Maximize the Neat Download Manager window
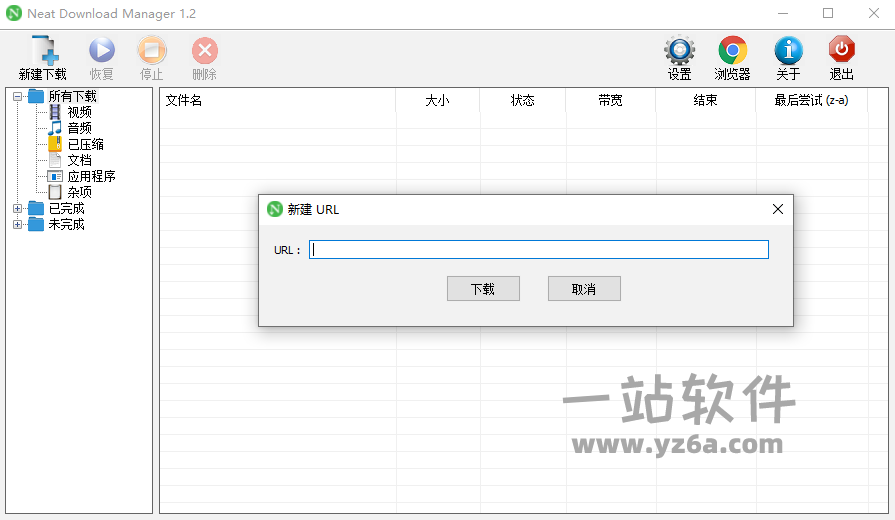895x520 pixels. coord(828,13)
